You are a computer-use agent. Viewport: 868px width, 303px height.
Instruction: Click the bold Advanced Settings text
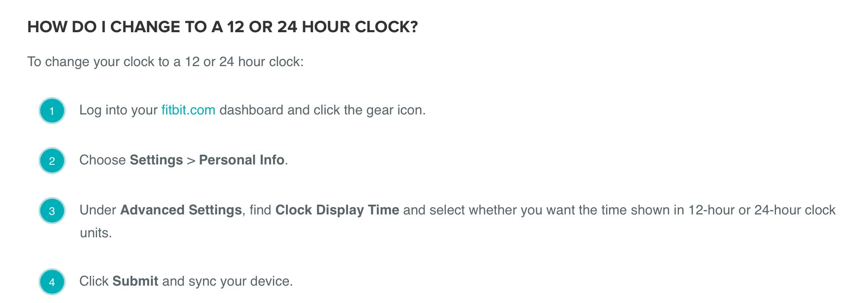[x=181, y=210]
